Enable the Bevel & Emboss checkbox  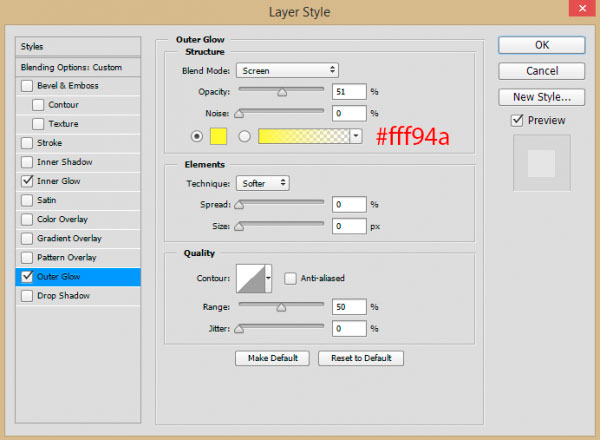tap(27, 86)
